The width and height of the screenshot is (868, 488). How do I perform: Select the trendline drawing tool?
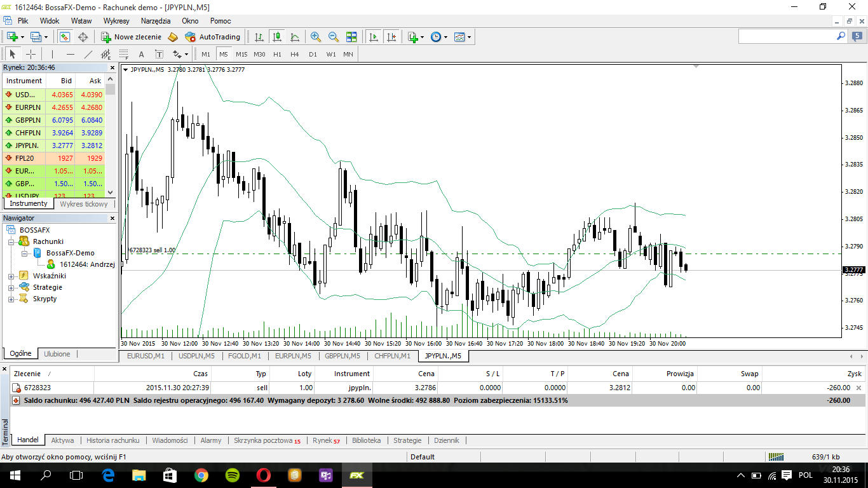click(88, 54)
